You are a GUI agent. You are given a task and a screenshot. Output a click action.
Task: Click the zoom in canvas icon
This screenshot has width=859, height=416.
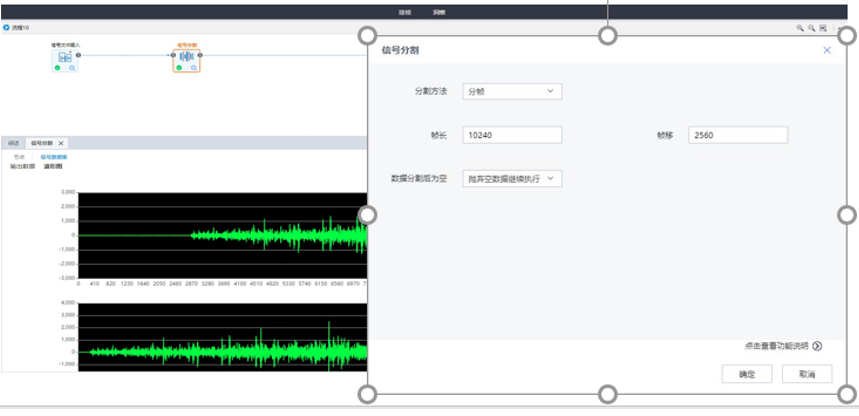[799, 28]
